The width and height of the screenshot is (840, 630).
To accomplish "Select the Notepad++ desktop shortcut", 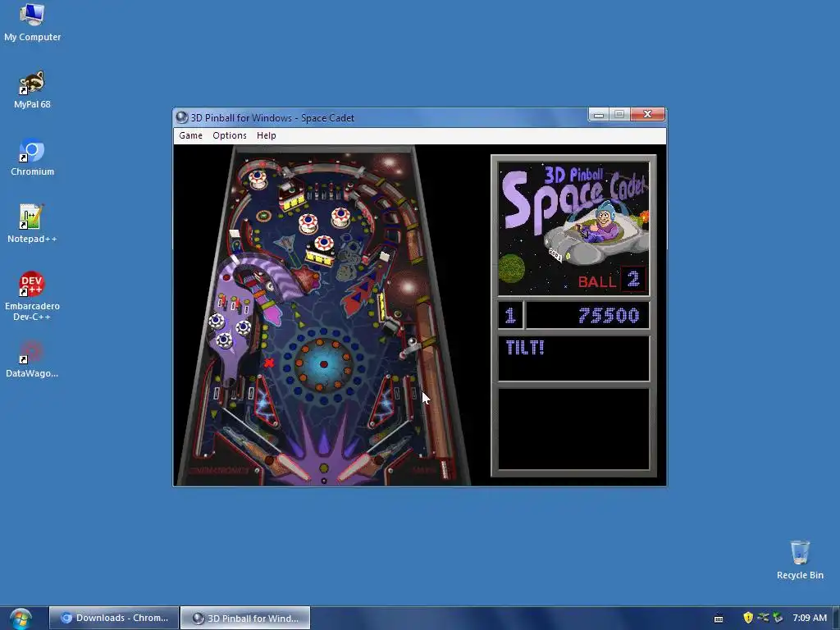I will tap(32, 225).
